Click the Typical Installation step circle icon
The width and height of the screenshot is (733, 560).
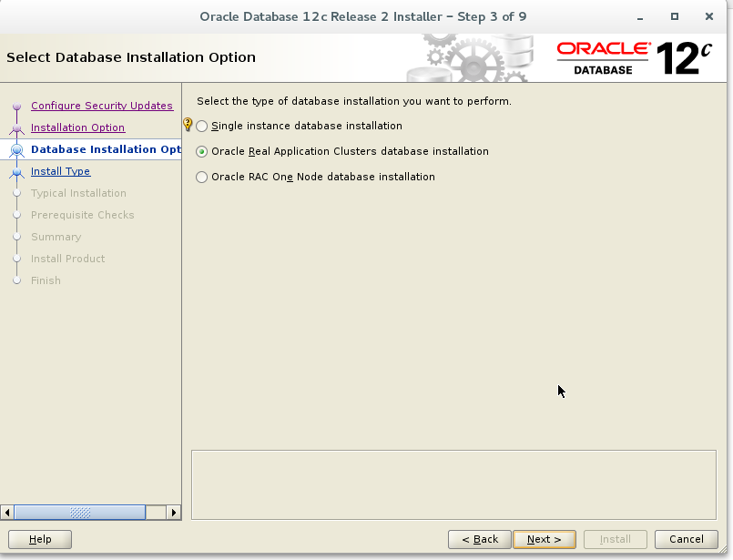pyautogui.click(x=15, y=193)
